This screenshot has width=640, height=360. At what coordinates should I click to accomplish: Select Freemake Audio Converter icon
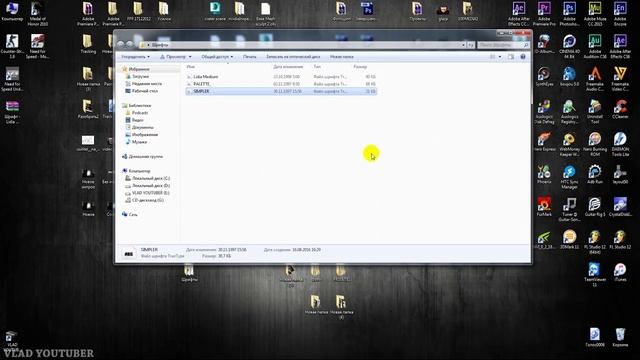[x=595, y=78]
